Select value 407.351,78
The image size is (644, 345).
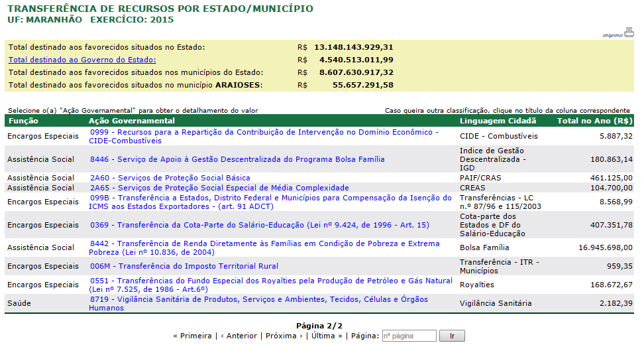[x=612, y=225]
